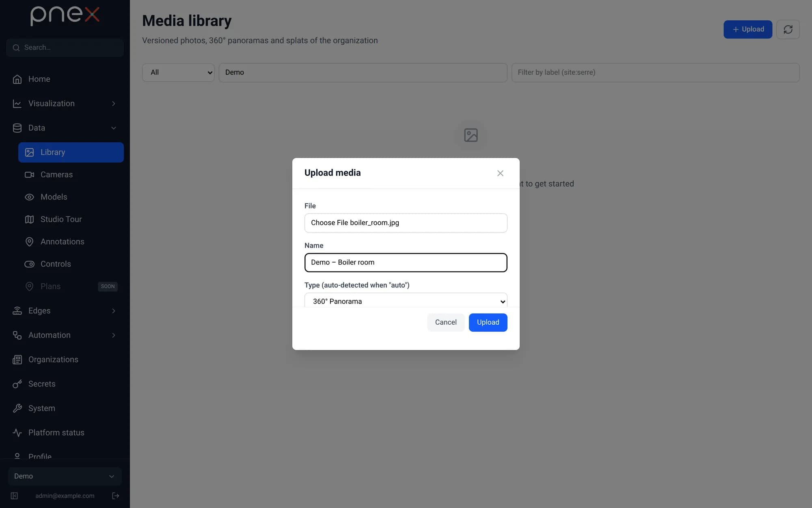Click the refresh icon button beside Upload
Image resolution: width=812 pixels, height=508 pixels.
[788, 29]
